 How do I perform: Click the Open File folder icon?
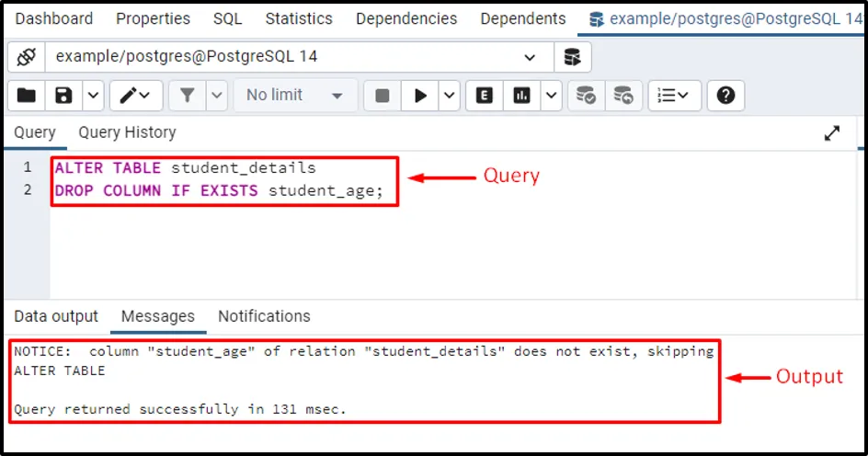(x=27, y=96)
